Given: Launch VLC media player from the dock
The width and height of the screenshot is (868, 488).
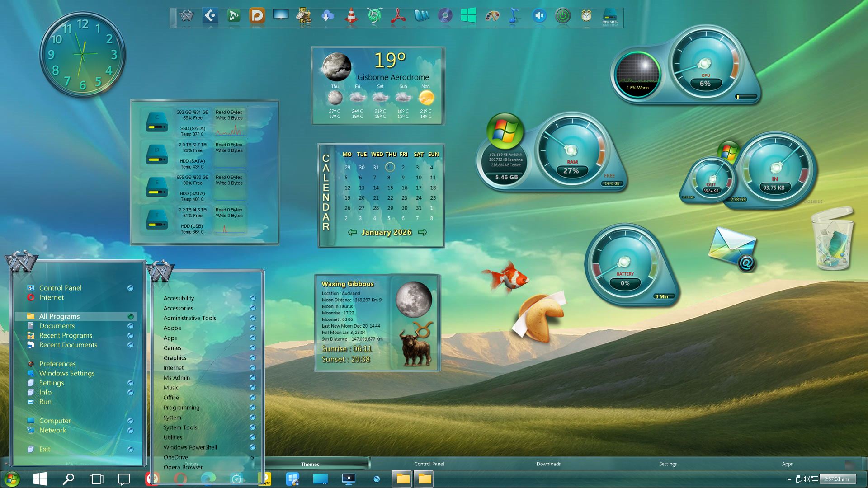Looking at the screenshot, I should click(351, 16).
